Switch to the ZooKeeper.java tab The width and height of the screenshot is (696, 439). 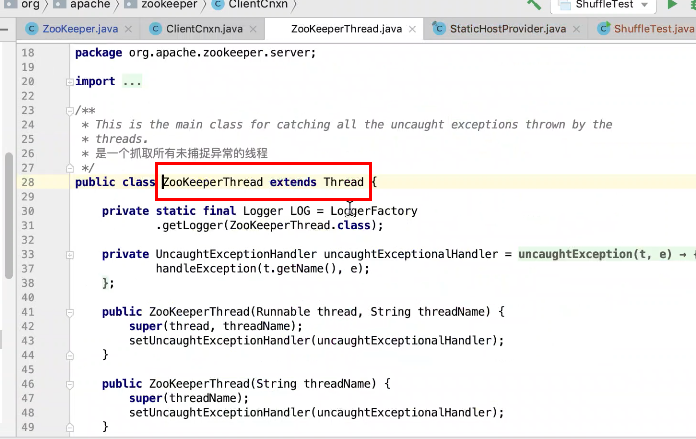pyautogui.click(x=80, y=29)
